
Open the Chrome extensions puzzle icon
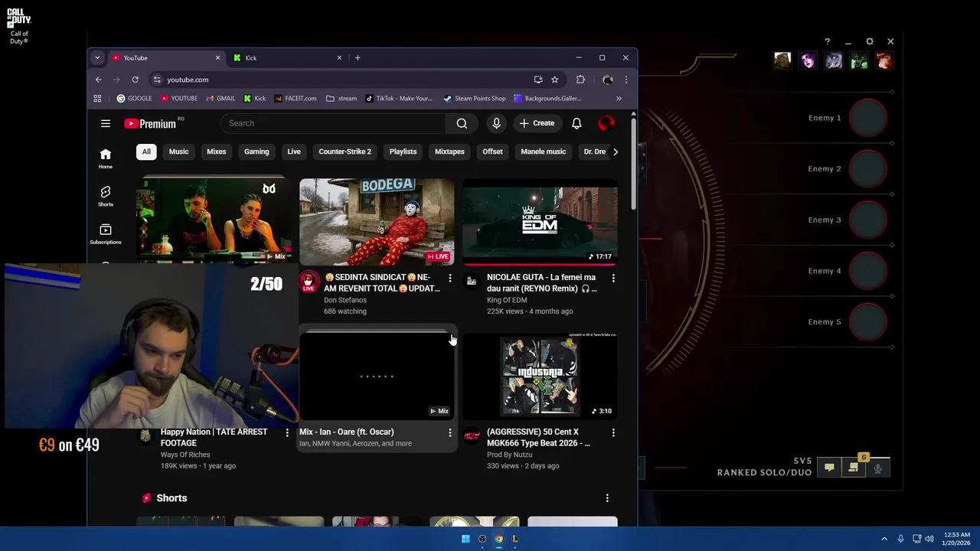tap(580, 80)
